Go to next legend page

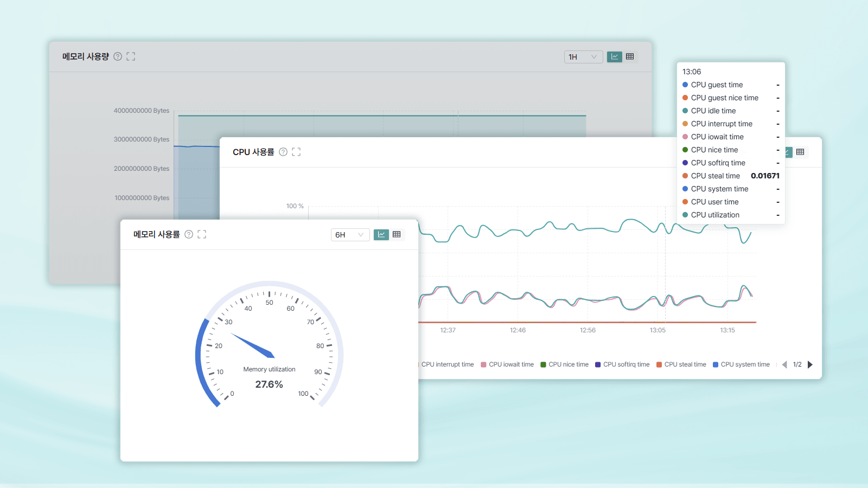click(810, 364)
